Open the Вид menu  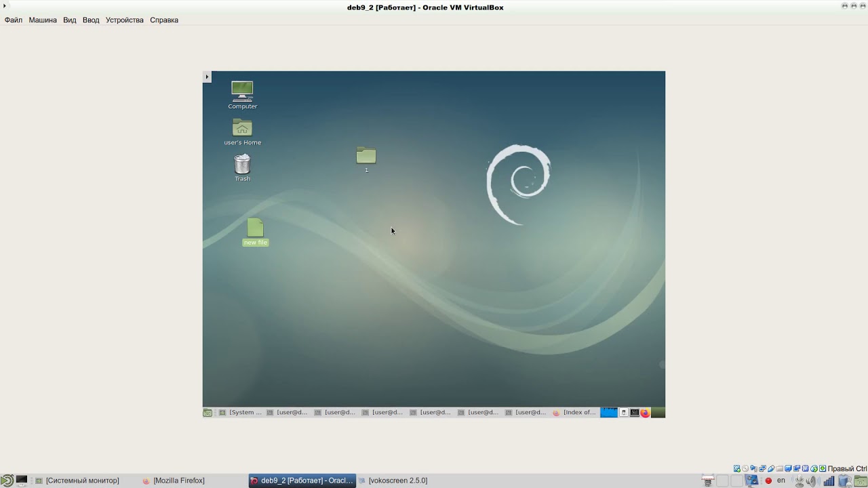(70, 20)
